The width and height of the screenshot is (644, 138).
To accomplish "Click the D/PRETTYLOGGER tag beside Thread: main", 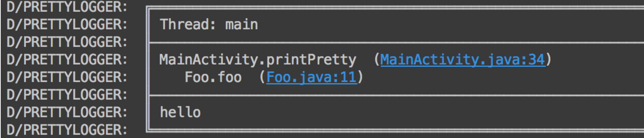I will [x=67, y=25].
